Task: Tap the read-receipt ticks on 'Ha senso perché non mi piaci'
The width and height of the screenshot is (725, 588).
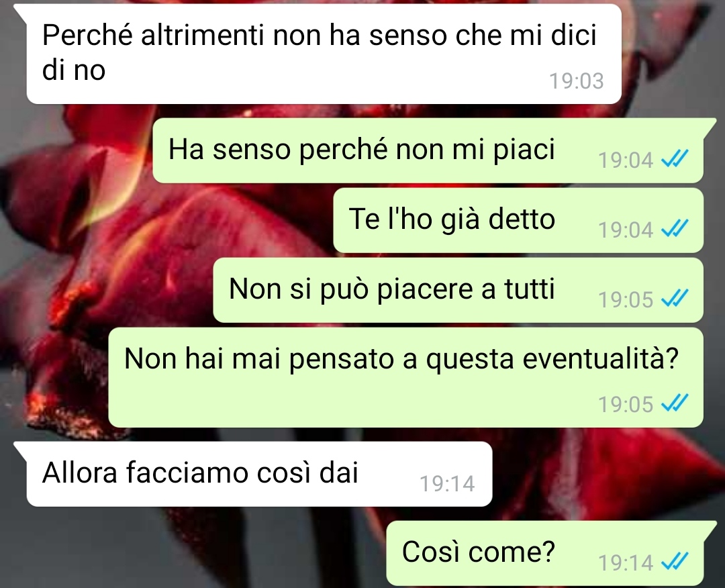Action: pos(675,160)
